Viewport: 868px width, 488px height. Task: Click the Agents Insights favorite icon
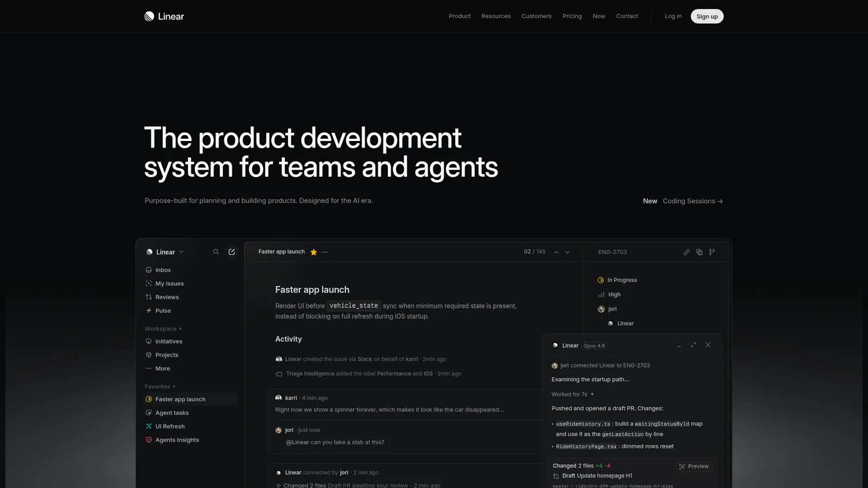coord(149,440)
